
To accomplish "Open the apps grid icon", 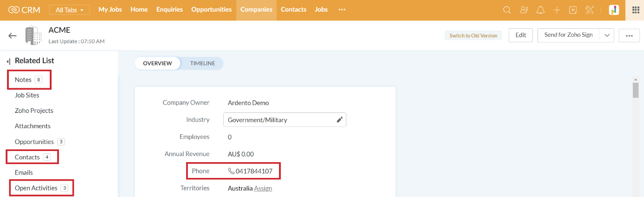I will [635, 10].
